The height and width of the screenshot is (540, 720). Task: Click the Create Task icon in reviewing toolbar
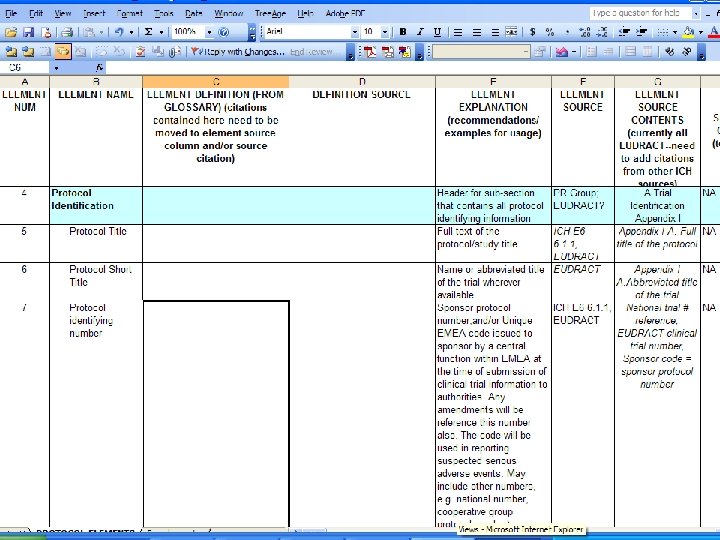[x=141, y=52]
